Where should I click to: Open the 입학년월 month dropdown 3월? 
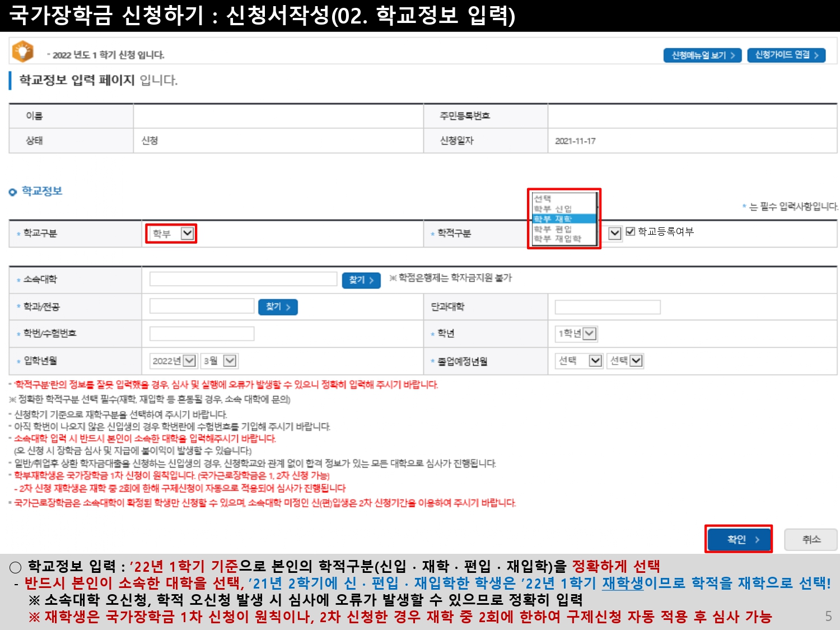pos(220,361)
